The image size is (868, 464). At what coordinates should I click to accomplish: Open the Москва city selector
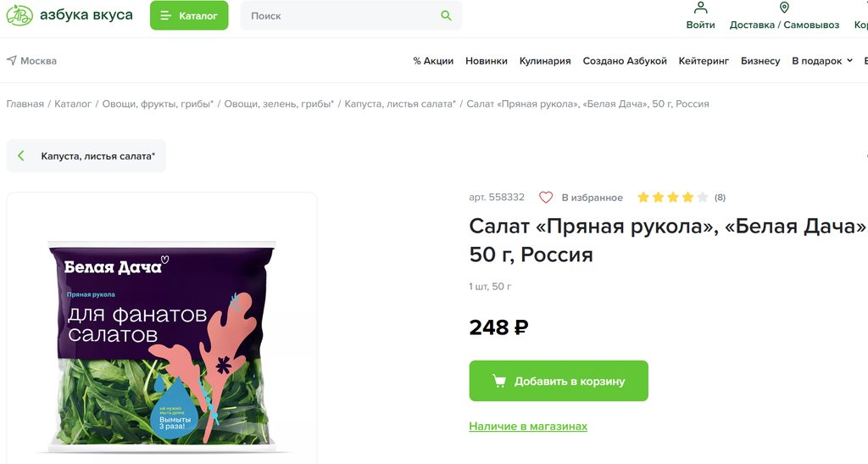(x=38, y=61)
